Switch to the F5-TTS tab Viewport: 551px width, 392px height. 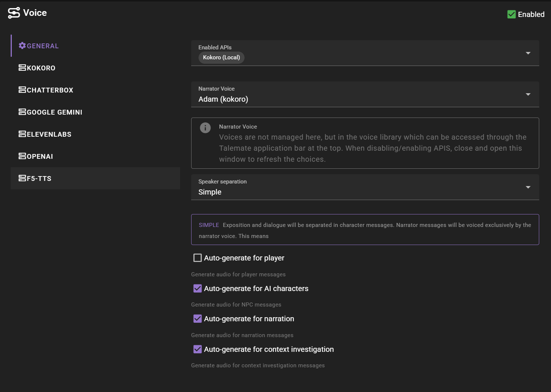95,178
